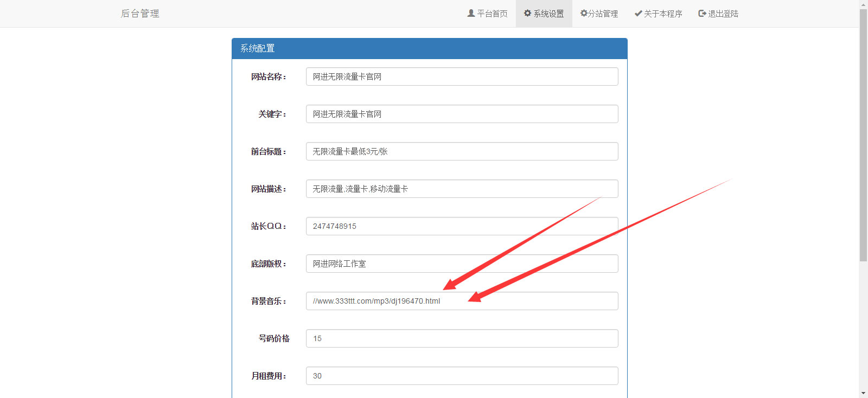
Task: Open the 关于本程序 page link
Action: coord(663,14)
